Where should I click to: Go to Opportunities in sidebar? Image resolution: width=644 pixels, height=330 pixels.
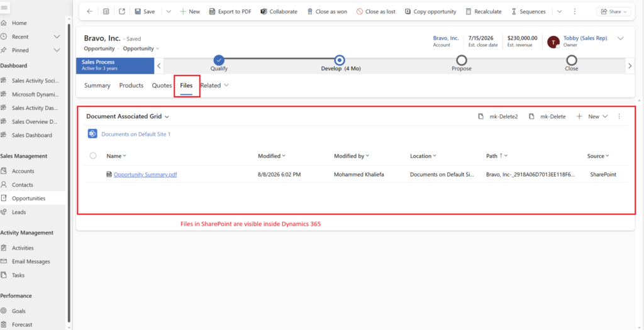click(x=28, y=198)
